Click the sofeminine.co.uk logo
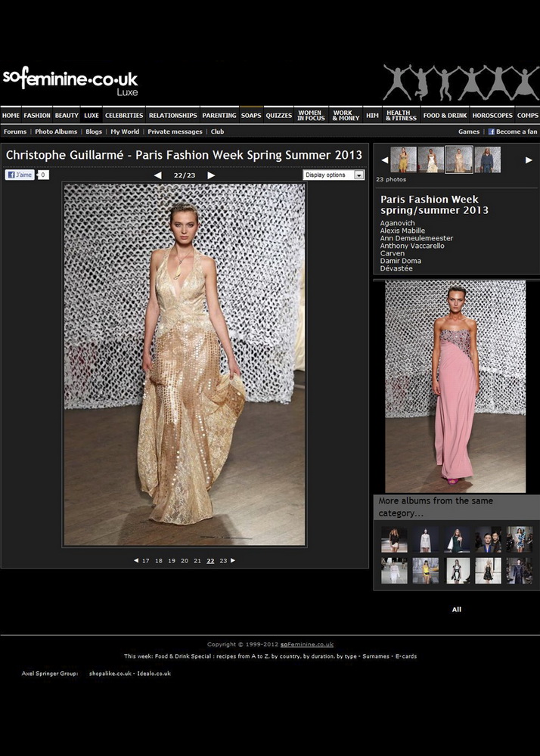Image resolution: width=540 pixels, height=756 pixels. tap(70, 81)
